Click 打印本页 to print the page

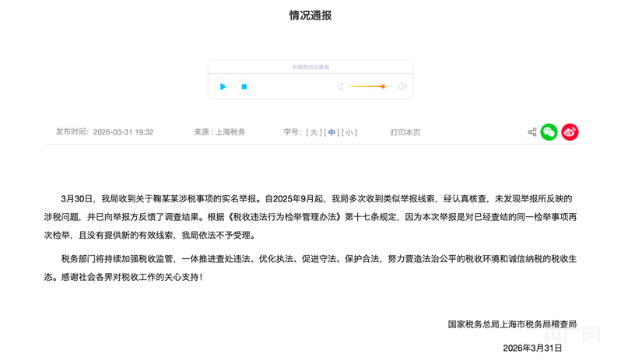tap(405, 132)
